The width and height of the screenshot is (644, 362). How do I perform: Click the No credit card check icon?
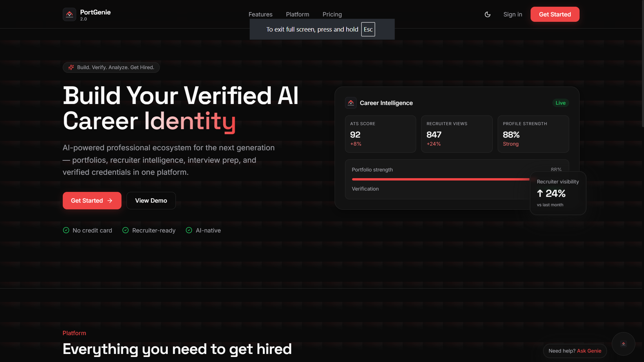point(66,230)
